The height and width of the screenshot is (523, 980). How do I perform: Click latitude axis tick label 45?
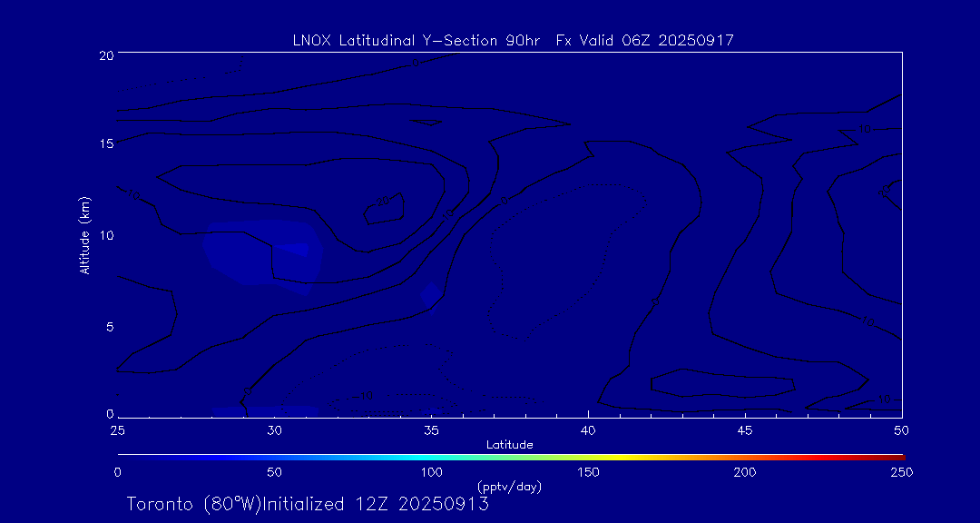click(x=745, y=429)
